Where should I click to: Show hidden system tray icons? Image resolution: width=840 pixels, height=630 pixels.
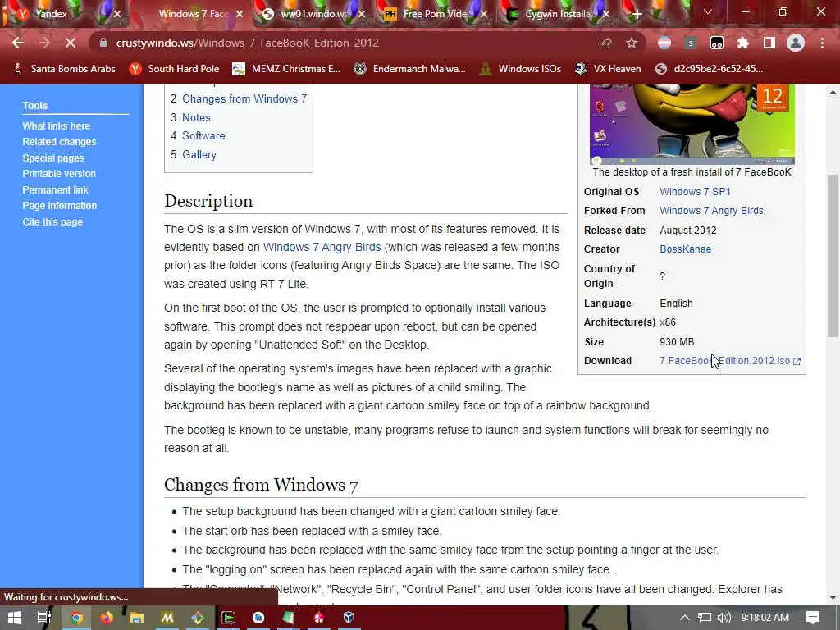click(684, 618)
